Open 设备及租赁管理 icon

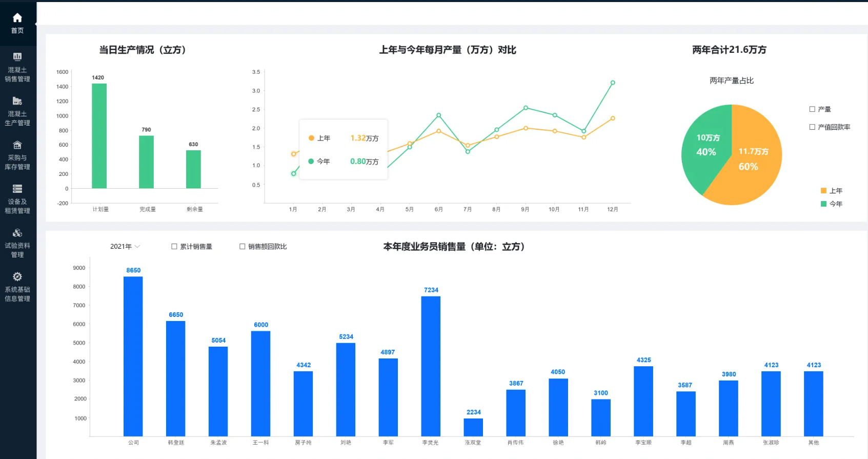tap(17, 189)
